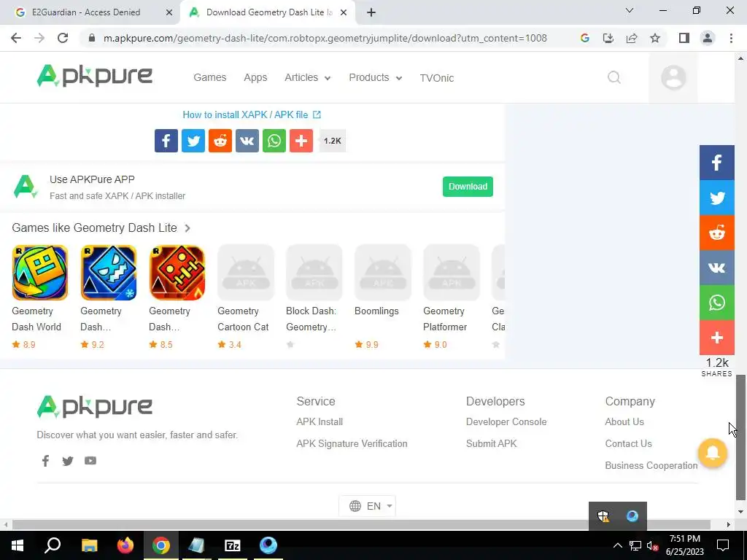Viewport: 747px width, 560px height.
Task: Open APK Signature Verification link
Action: pos(352,444)
